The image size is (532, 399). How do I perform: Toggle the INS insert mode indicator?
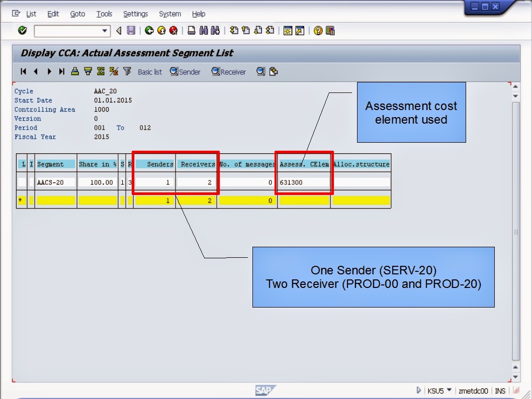click(x=500, y=391)
